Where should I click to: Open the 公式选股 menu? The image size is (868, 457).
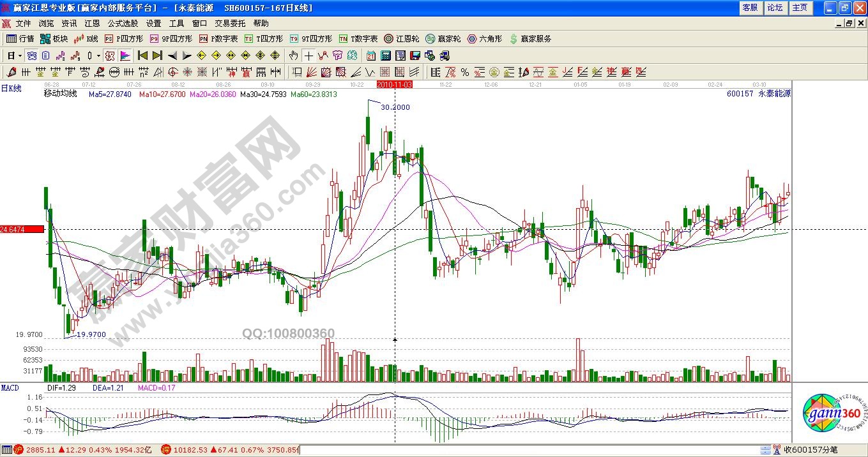click(122, 23)
